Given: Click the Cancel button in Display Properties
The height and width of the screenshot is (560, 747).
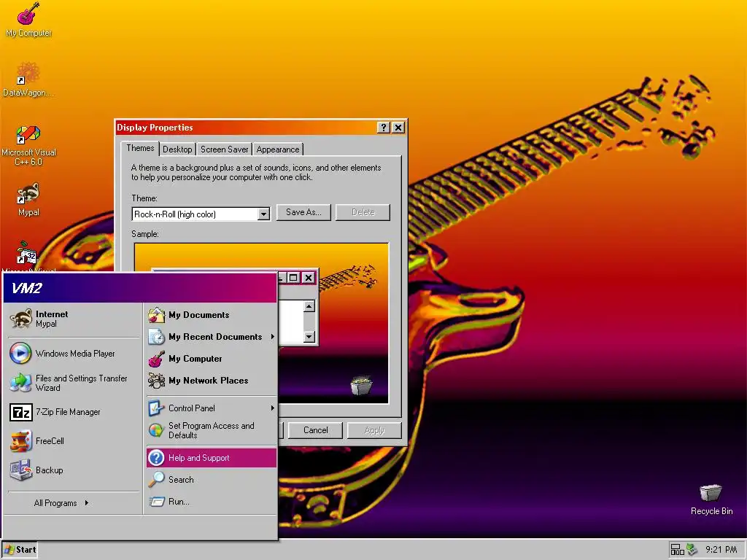Looking at the screenshot, I should (315, 430).
